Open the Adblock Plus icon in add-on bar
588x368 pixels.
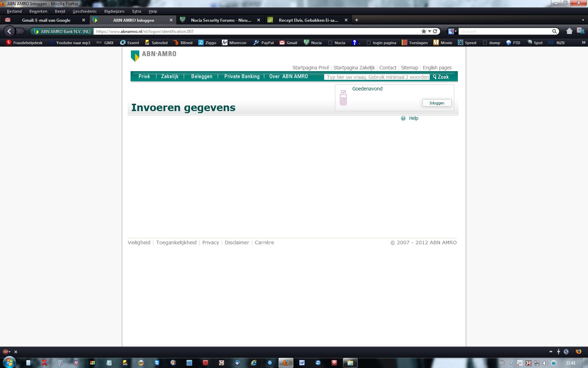(5, 352)
